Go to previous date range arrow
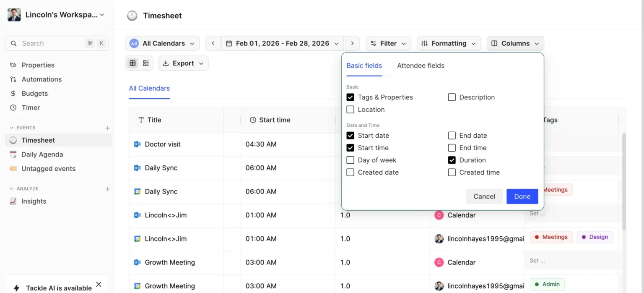Screen dimensions: 644x293 click(213, 43)
